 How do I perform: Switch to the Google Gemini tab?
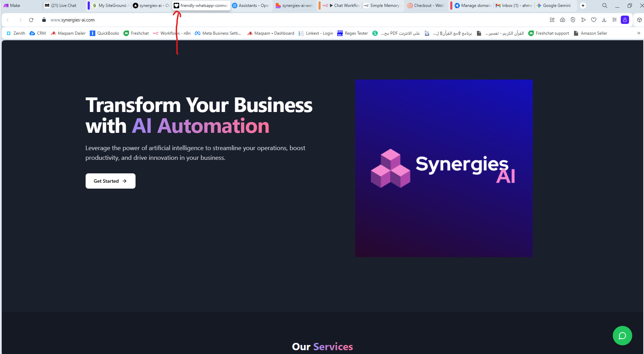click(556, 6)
